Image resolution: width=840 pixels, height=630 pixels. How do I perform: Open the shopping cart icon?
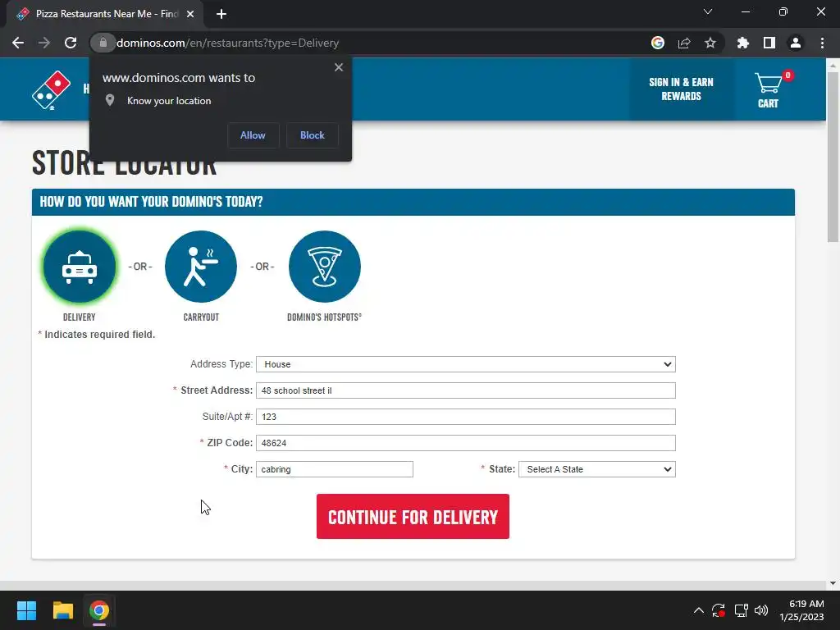(x=768, y=83)
